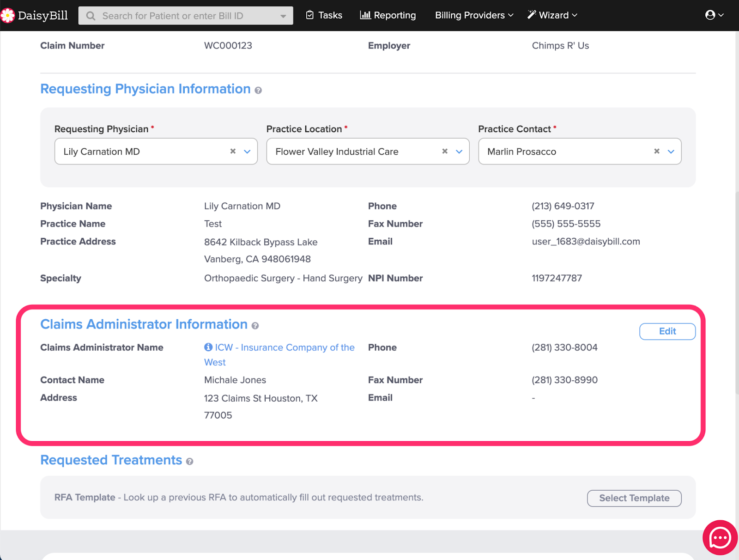Select practice address 8642 Kilback Bypass Lake
The width and height of the screenshot is (739, 560).
click(261, 242)
